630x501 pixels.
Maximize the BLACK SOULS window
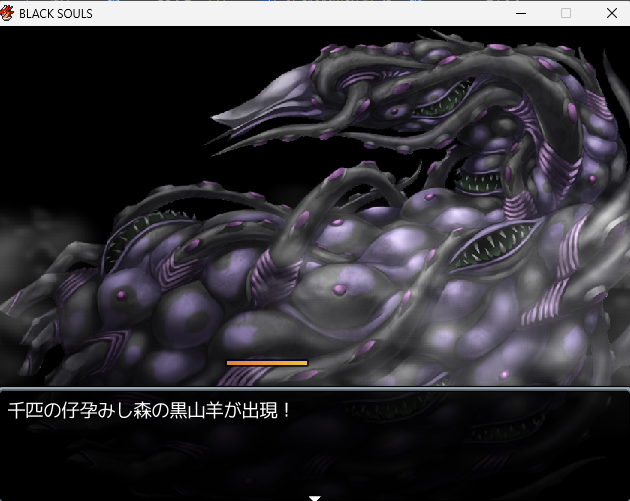[566, 13]
